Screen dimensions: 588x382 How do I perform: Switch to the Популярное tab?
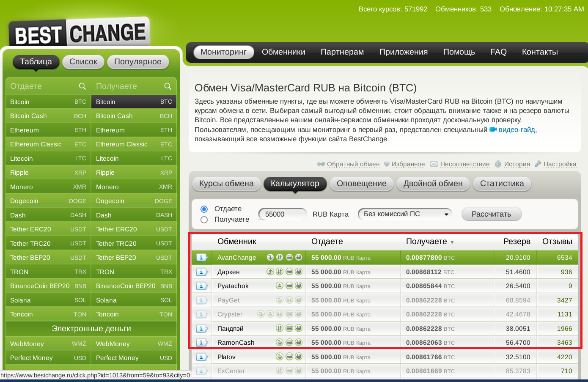pos(138,62)
